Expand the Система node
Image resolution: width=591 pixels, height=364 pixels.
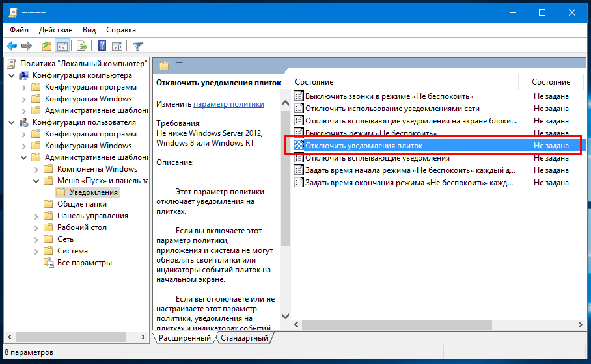36,252
